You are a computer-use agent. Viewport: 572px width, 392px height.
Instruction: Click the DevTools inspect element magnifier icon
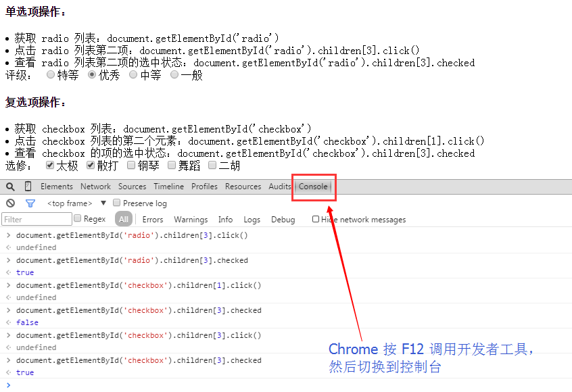click(10, 187)
